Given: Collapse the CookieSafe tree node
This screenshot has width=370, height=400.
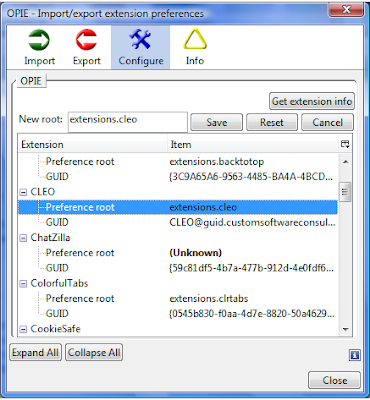Looking at the screenshot, I should pyautogui.click(x=23, y=329).
